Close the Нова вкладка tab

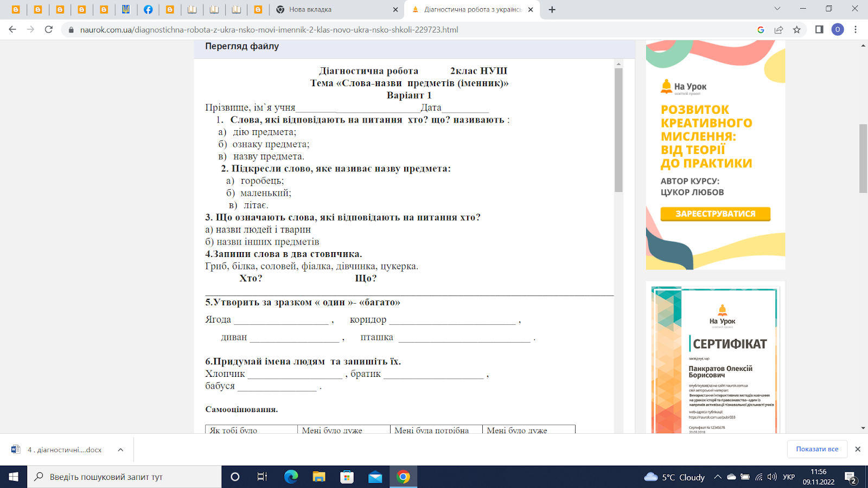395,10
